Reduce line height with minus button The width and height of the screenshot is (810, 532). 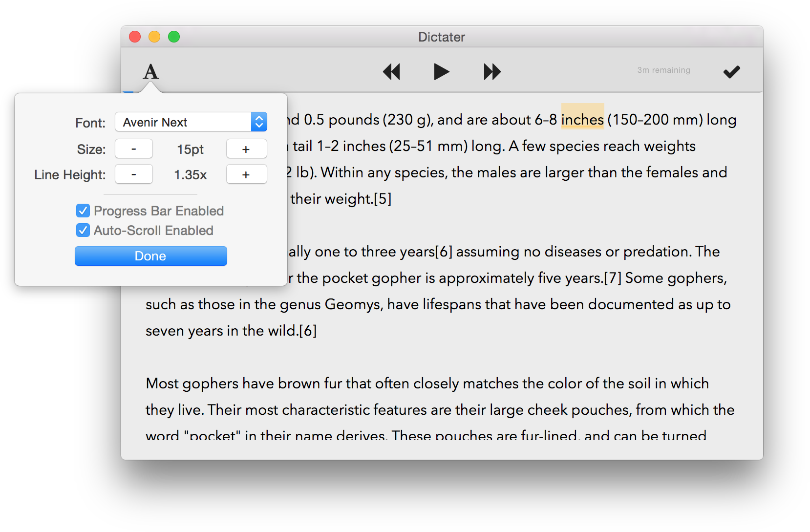(134, 174)
